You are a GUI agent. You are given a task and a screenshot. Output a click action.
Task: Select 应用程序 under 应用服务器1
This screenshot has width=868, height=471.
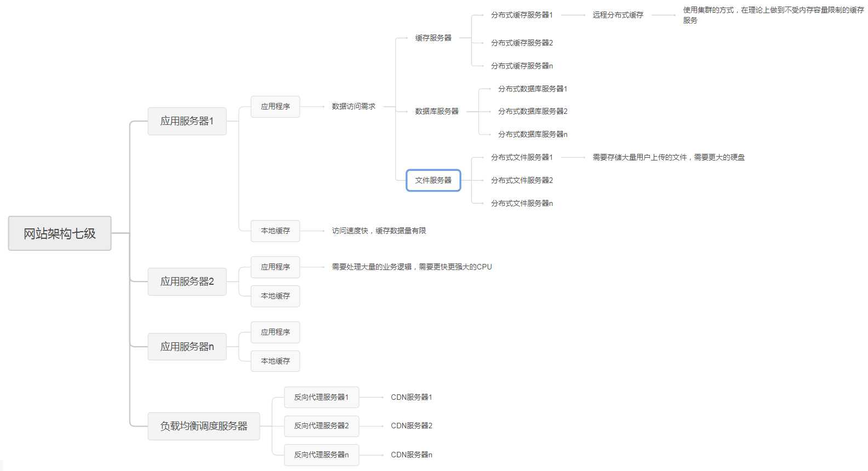tap(275, 107)
